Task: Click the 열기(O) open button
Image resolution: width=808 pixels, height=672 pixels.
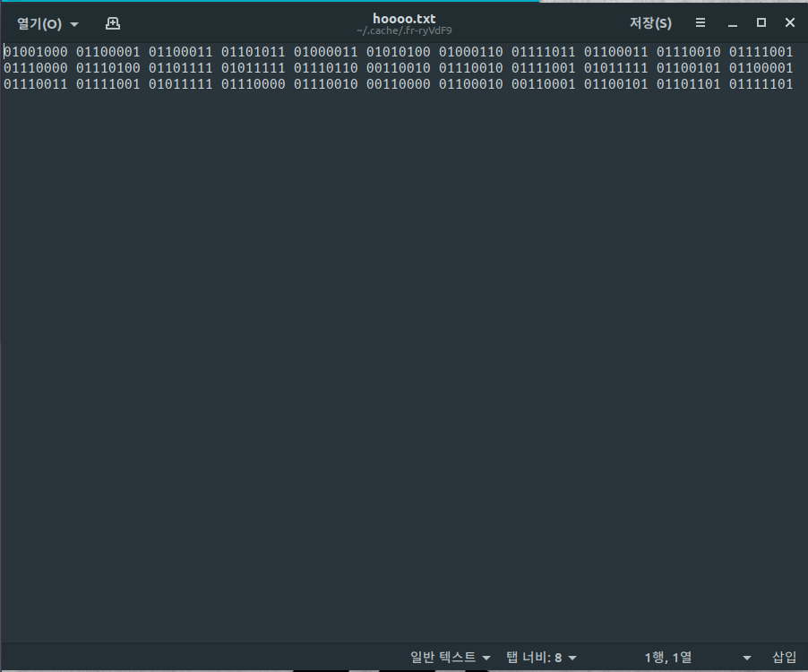Action: pyautogui.click(x=39, y=23)
